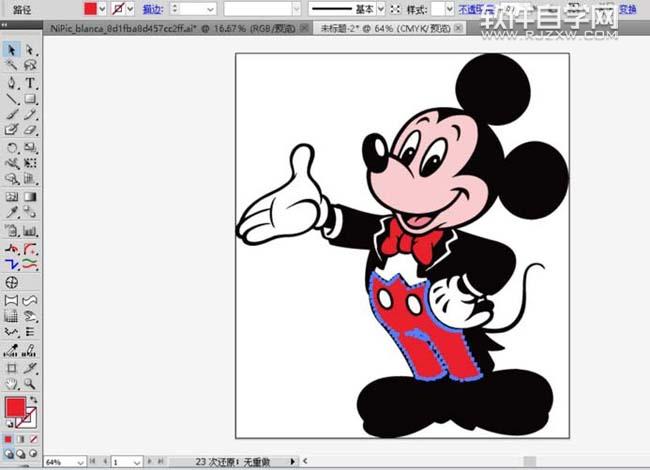Close the 未标题-2 document tab
Image resolution: width=650 pixels, height=470 pixels.
pyautogui.click(x=458, y=28)
